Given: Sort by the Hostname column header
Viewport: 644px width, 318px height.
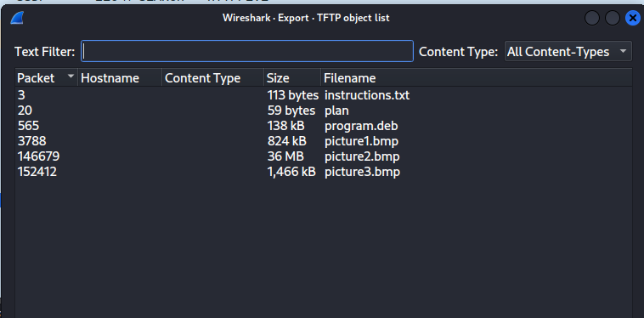Looking at the screenshot, I should pos(120,77).
